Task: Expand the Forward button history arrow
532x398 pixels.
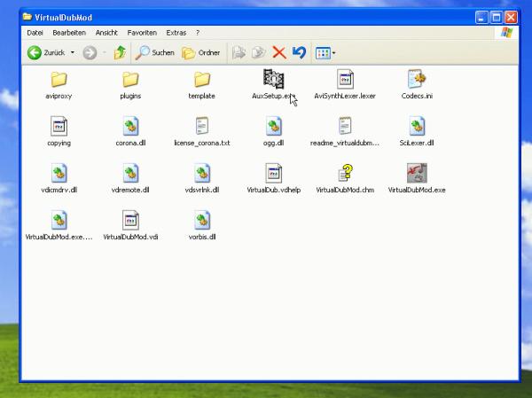Action: click(104, 52)
